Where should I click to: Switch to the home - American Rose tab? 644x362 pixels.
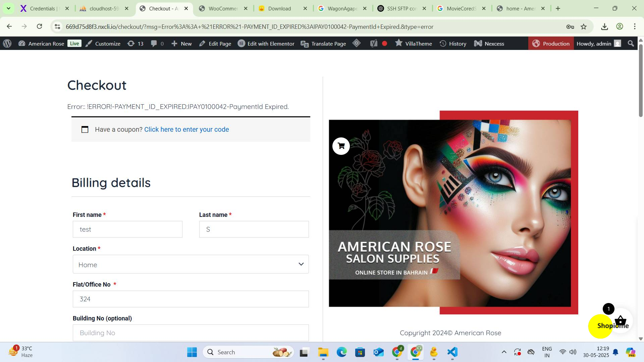tap(521, 8)
